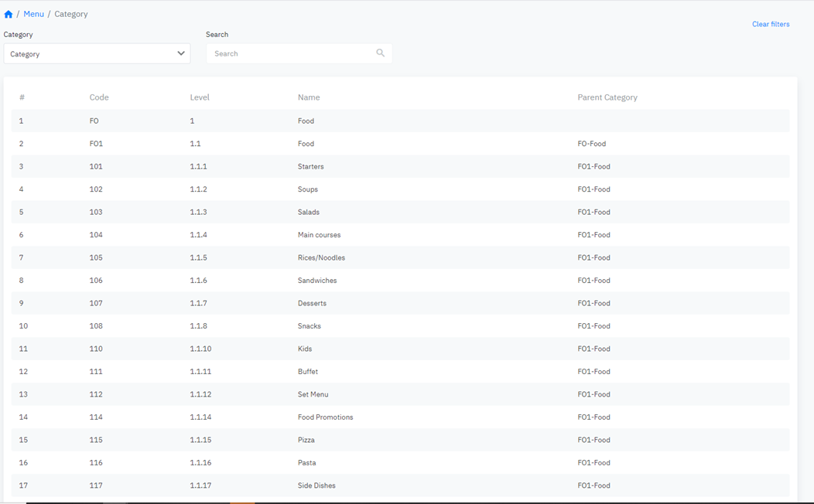Click level 1.1.16 cell
The height and width of the screenshot is (504, 814).
click(x=200, y=463)
